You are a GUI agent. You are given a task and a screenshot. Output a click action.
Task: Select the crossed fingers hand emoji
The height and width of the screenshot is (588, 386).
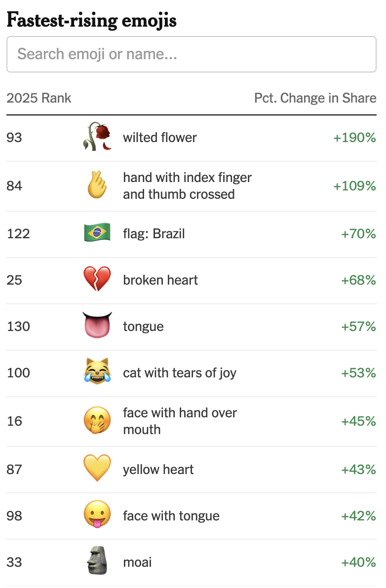point(97,185)
